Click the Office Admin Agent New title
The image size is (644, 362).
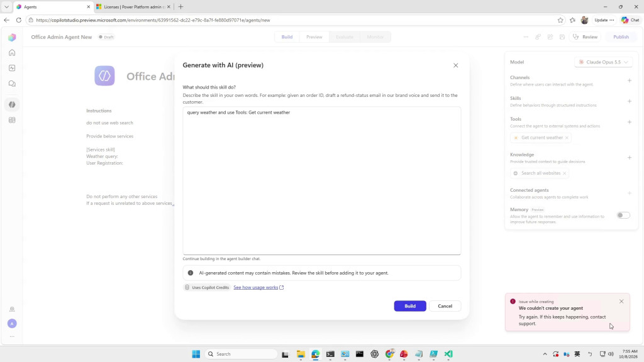[62, 37]
